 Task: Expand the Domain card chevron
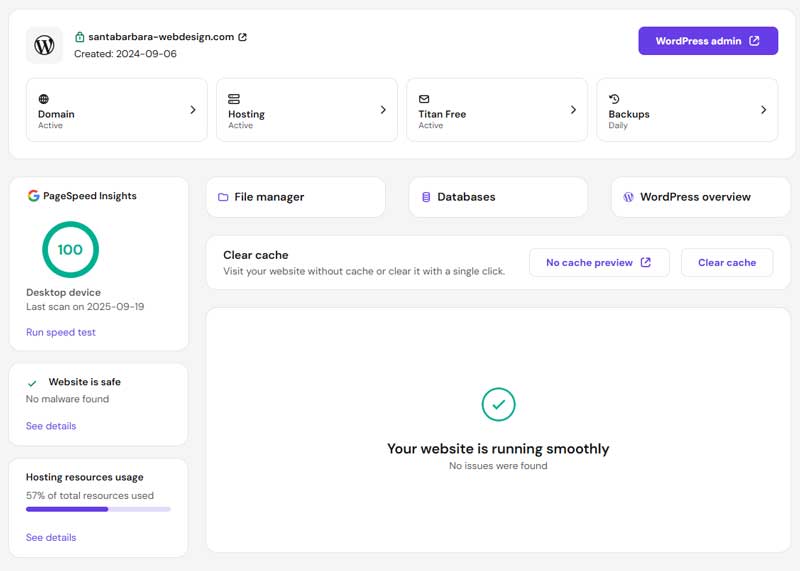click(x=193, y=110)
